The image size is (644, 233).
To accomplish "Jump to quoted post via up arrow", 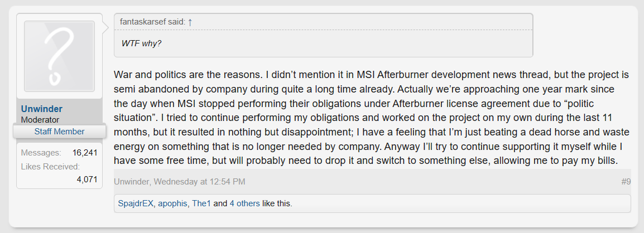I will point(190,22).
